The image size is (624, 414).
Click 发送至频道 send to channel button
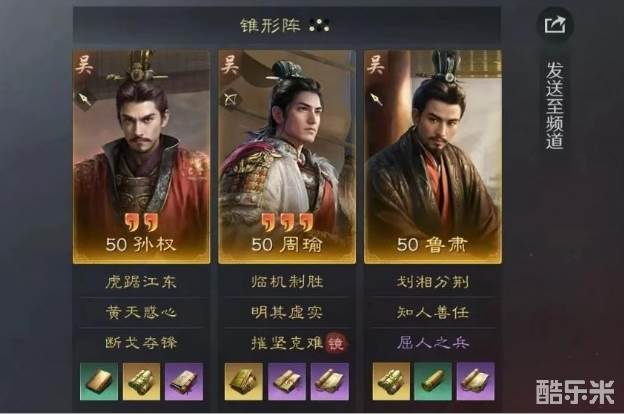click(555, 105)
